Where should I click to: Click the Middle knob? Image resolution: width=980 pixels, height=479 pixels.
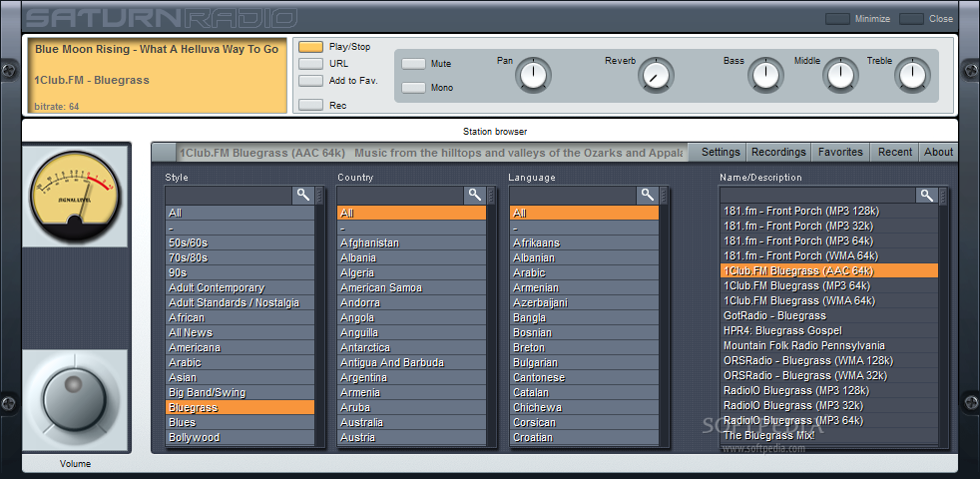pos(840,76)
